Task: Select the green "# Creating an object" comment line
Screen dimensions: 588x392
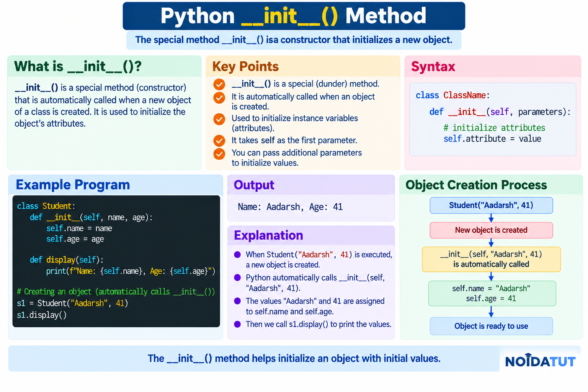Action: 116,292
